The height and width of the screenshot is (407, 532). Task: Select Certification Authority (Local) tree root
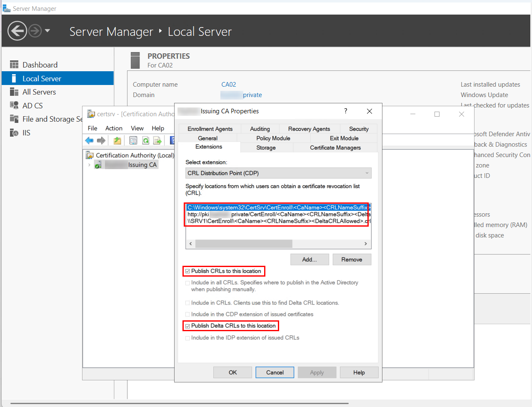(130, 155)
